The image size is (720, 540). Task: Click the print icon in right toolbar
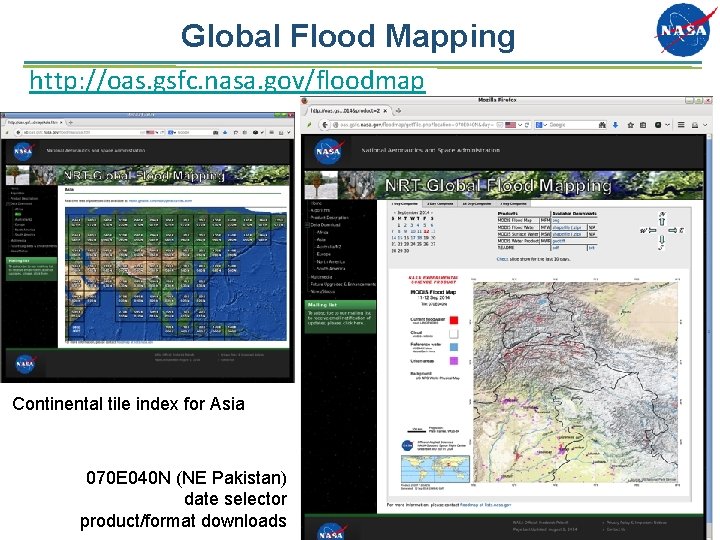[695, 125]
